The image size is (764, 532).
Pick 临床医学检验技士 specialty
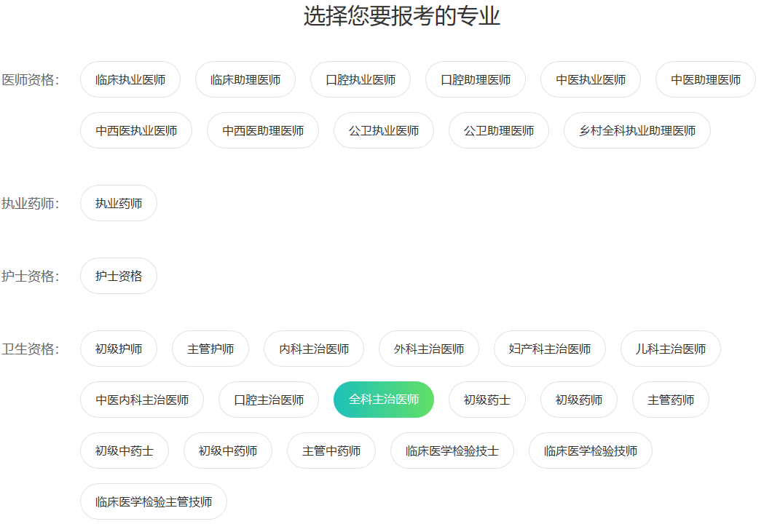point(452,450)
